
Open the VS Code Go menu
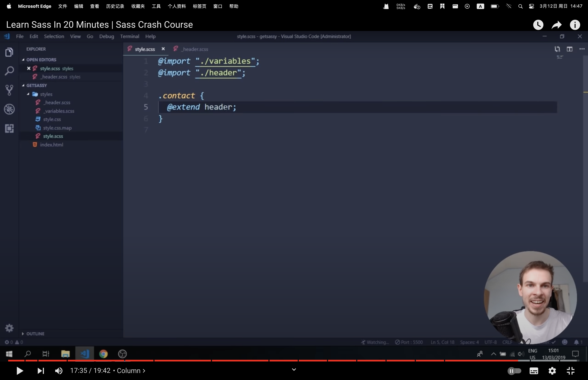[x=90, y=36]
